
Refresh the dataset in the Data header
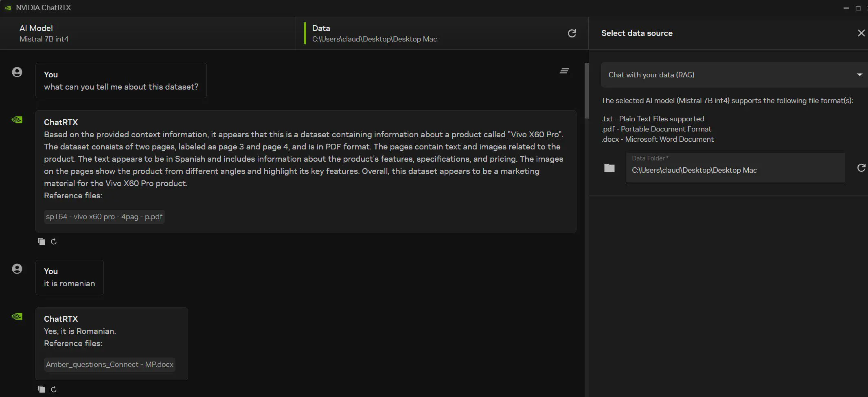pyautogui.click(x=572, y=33)
